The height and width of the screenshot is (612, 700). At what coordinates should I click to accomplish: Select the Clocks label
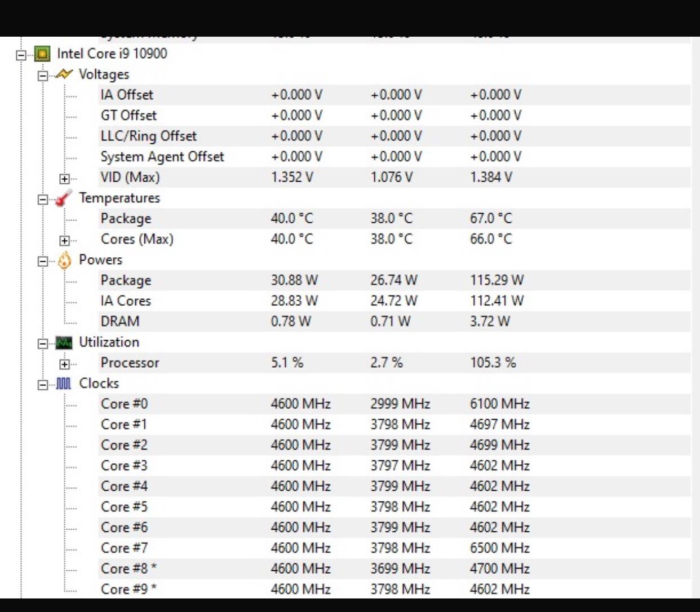[99, 383]
